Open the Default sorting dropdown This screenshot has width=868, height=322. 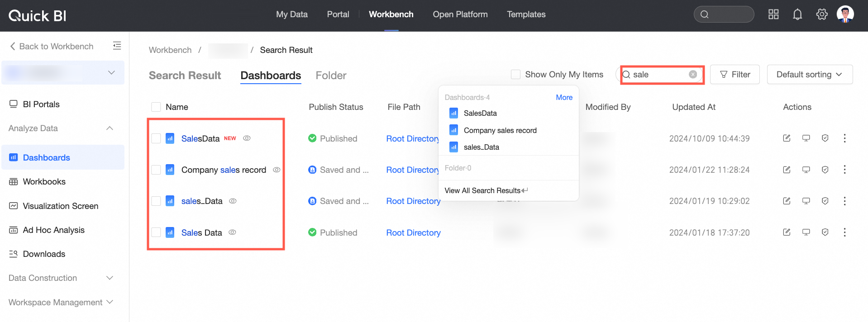coord(810,74)
